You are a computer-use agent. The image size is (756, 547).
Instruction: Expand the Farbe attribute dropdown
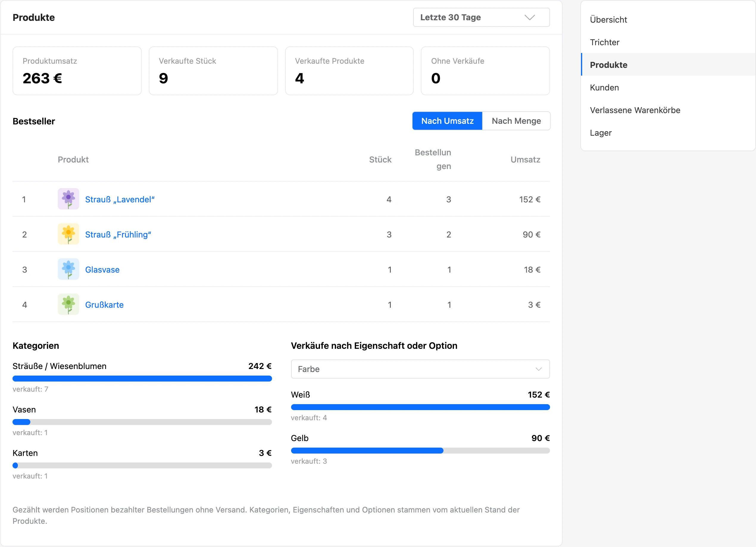(420, 369)
